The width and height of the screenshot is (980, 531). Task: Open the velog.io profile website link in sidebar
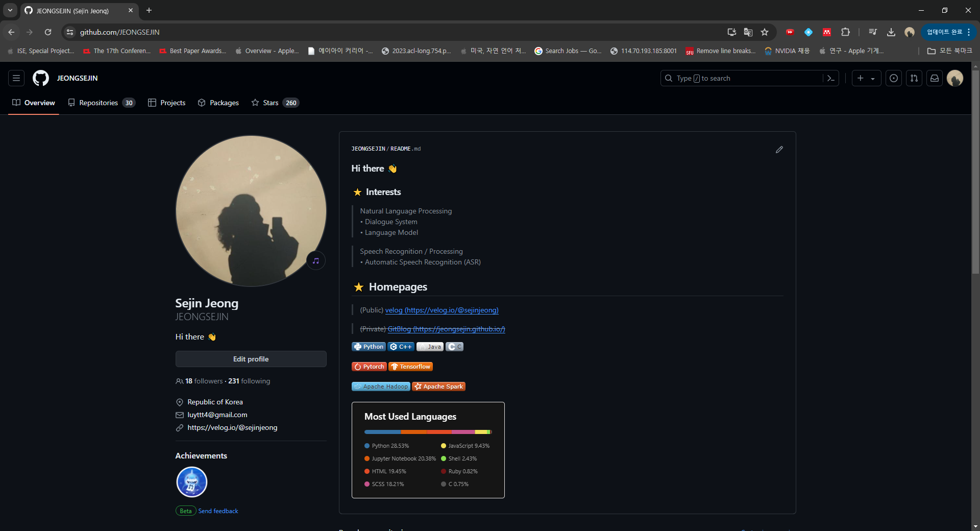(232, 427)
